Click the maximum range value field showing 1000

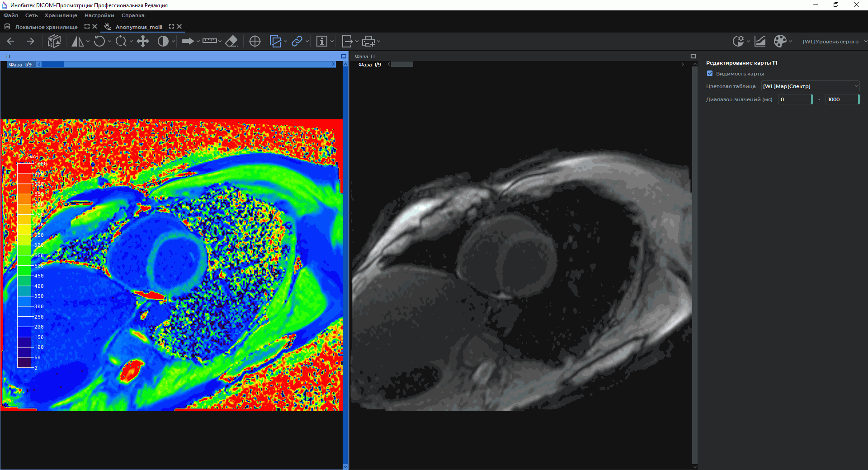click(841, 99)
